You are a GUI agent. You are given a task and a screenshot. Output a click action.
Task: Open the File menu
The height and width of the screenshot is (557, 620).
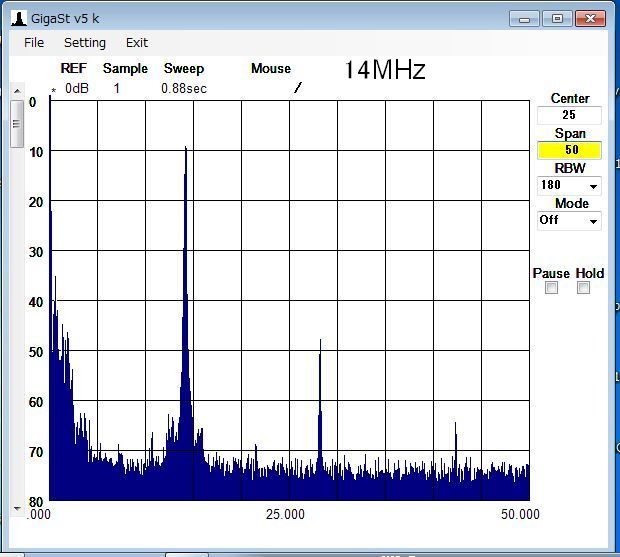click(34, 42)
